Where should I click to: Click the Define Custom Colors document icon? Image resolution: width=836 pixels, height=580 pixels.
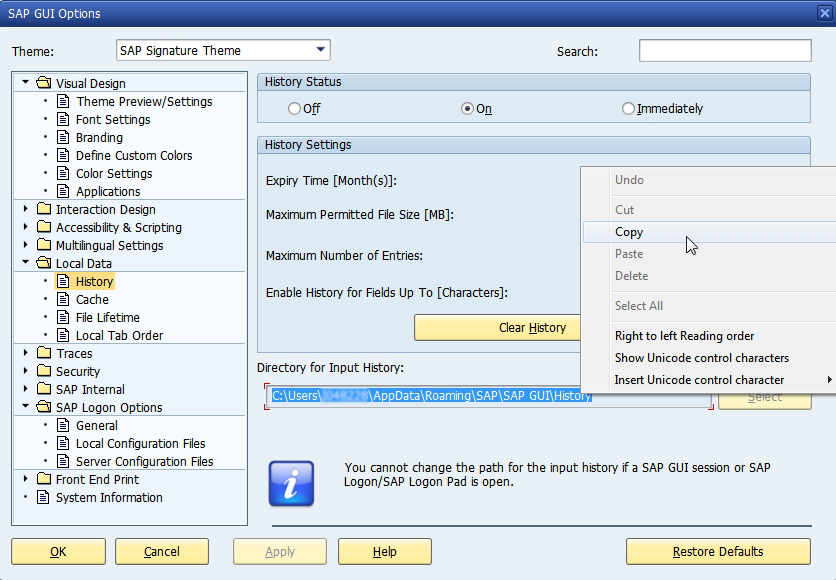[63, 156]
